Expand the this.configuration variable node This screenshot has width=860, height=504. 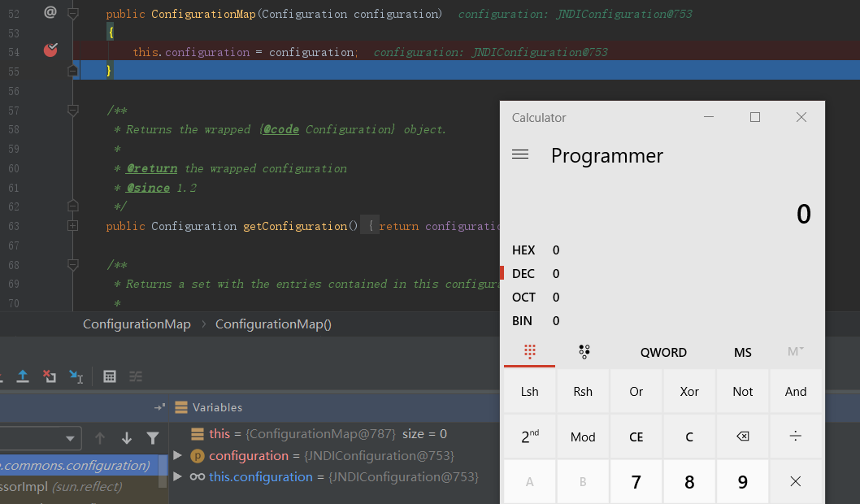tap(178, 476)
